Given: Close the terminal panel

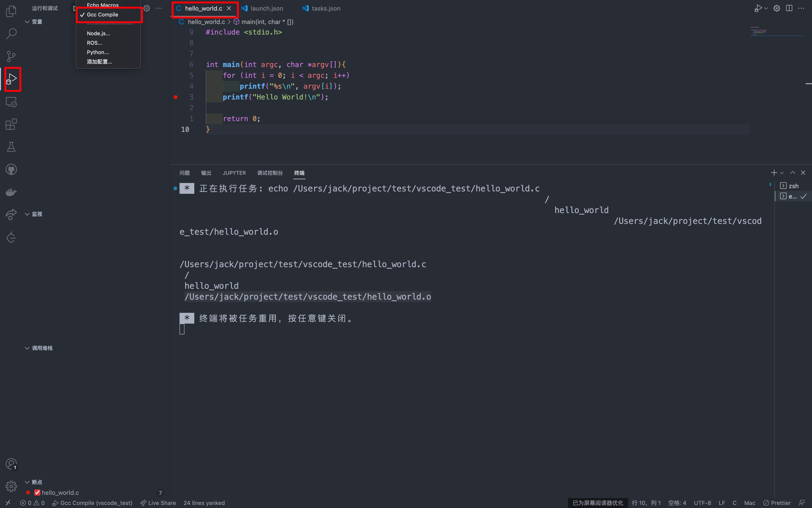Looking at the screenshot, I should pos(803,173).
